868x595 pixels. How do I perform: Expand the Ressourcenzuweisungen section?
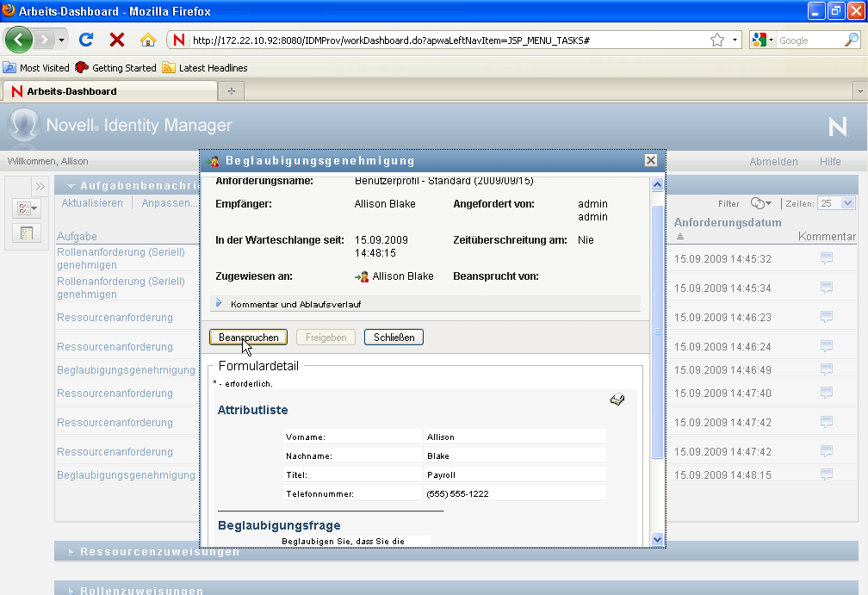click(71, 552)
